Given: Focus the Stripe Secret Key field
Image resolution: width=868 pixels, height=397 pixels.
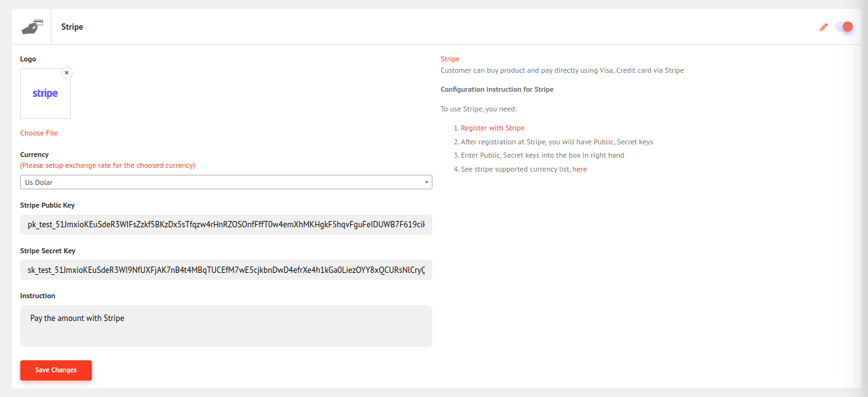Looking at the screenshot, I should pyautogui.click(x=226, y=270).
